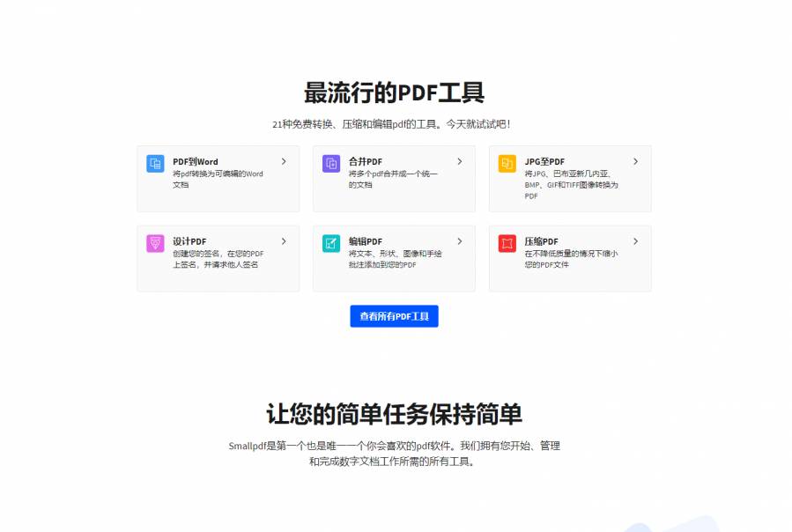Click the subtitle 21种免费转换、压缩和编辑pdf的工具

[392, 124]
